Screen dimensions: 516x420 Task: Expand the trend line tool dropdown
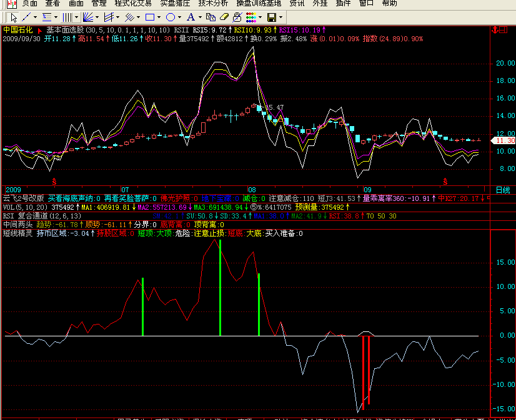click(x=35, y=17)
